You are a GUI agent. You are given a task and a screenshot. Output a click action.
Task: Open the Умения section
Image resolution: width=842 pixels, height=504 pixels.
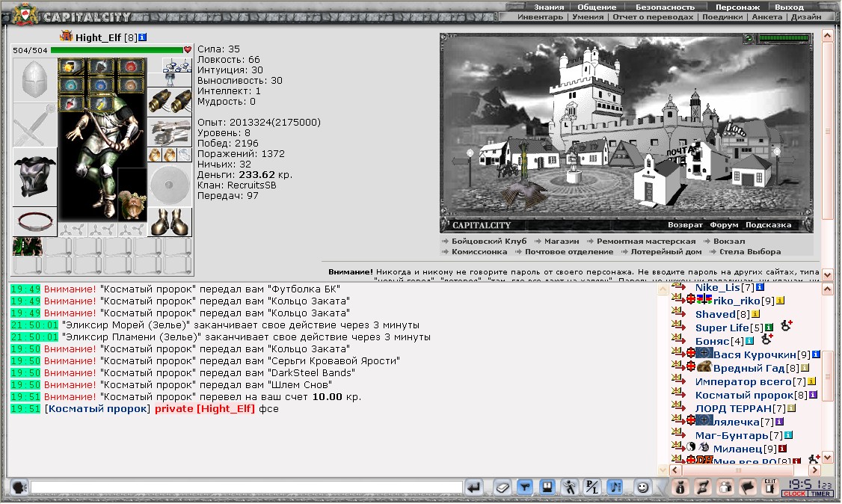point(588,16)
